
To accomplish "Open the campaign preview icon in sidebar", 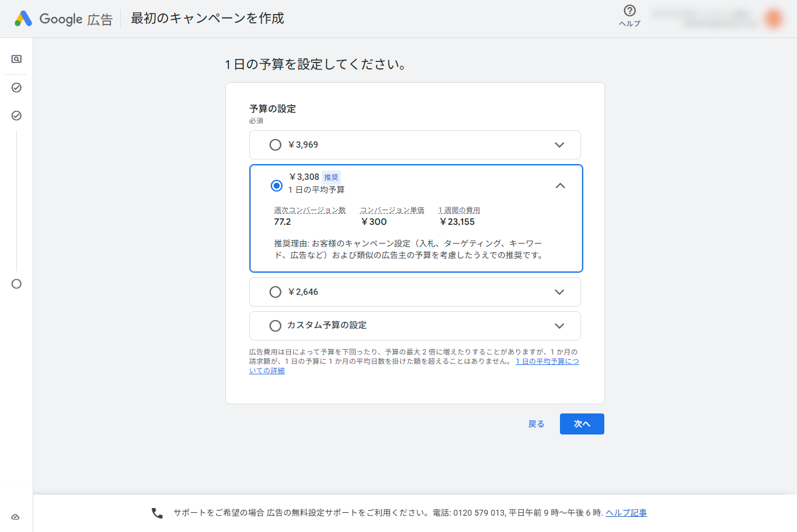I will coord(16,59).
